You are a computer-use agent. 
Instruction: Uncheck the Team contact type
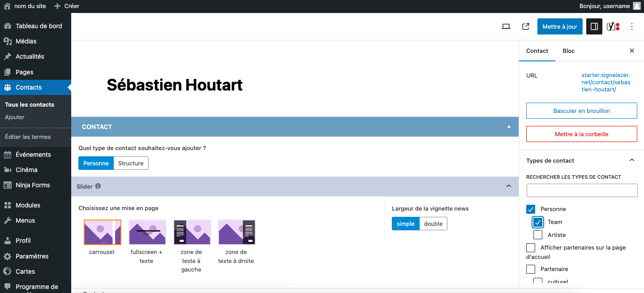point(538,222)
